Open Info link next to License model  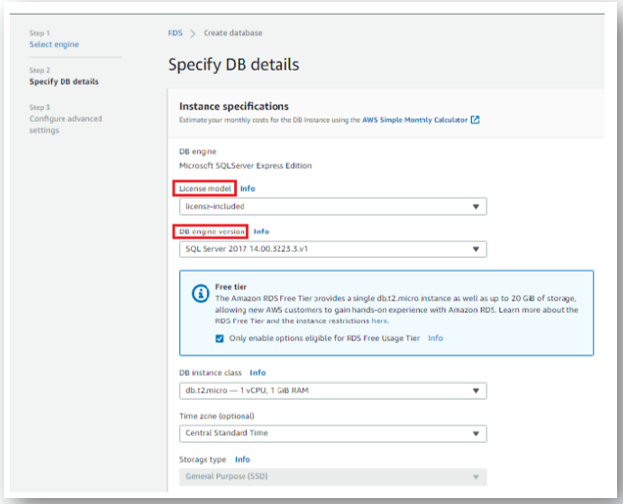(248, 188)
